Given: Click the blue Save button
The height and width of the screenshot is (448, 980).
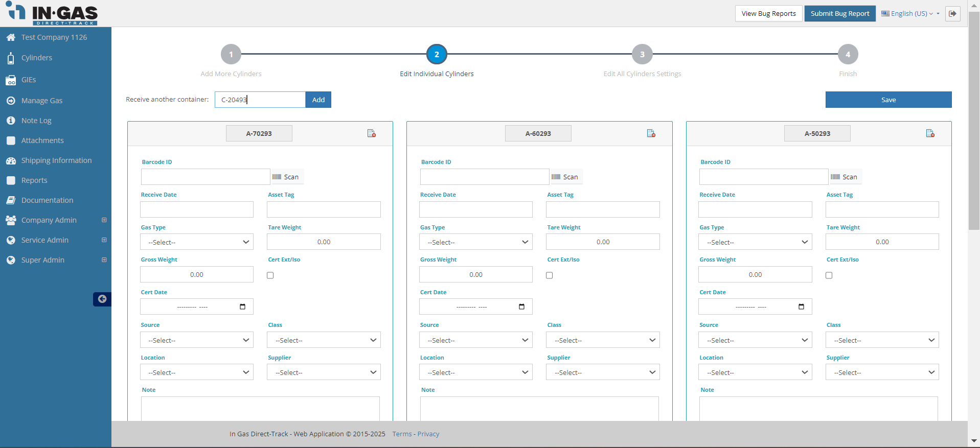Looking at the screenshot, I should (888, 100).
